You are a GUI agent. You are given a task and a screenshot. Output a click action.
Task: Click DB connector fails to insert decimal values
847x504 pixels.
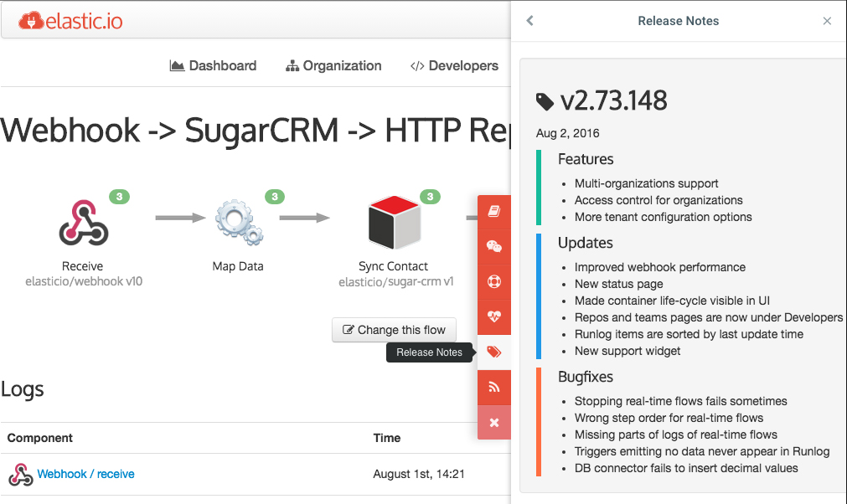[686, 468]
